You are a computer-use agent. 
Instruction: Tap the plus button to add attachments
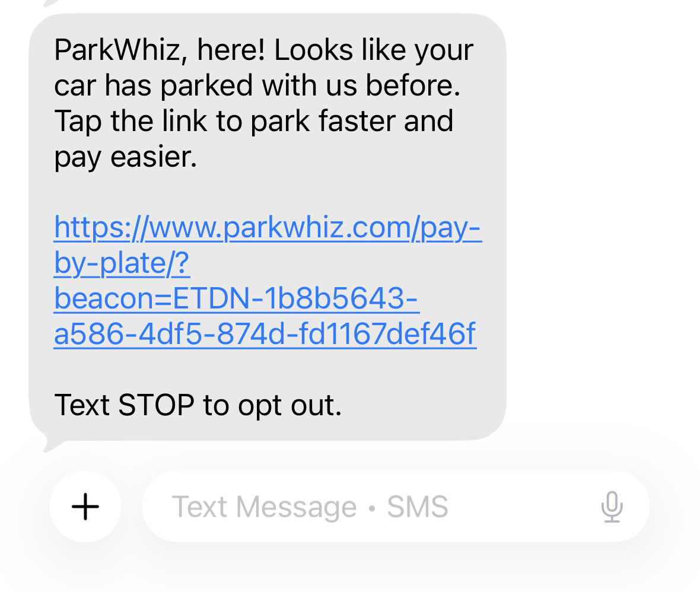tap(85, 507)
